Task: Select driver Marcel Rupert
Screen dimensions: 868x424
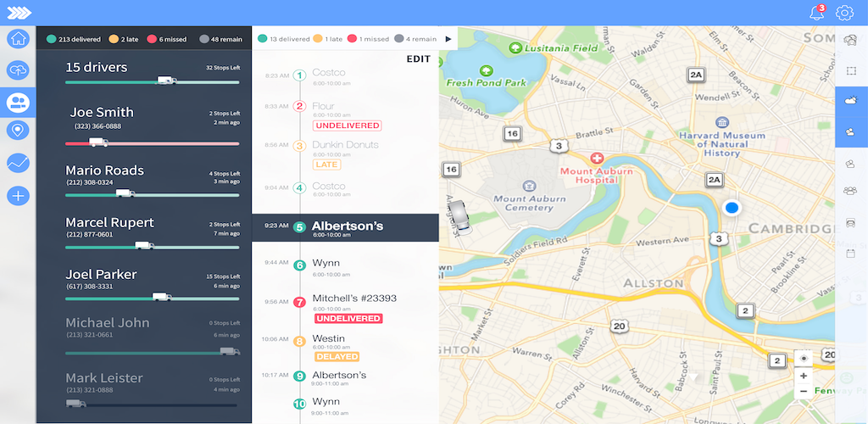Action: coord(153,232)
